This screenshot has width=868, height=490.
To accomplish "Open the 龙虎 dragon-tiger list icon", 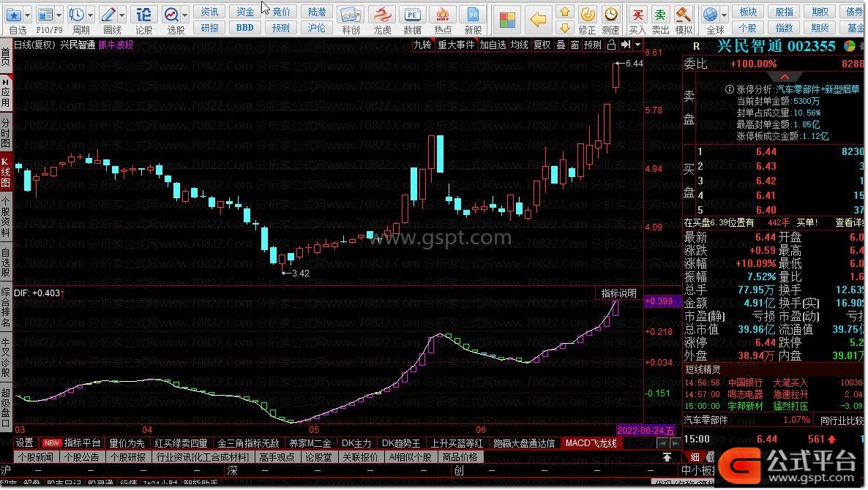I will pos(382,15).
